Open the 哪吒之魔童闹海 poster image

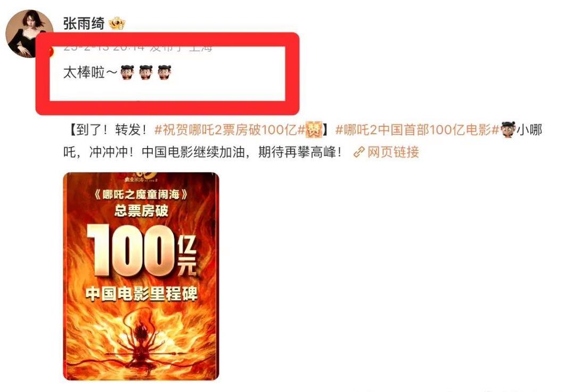(x=141, y=276)
